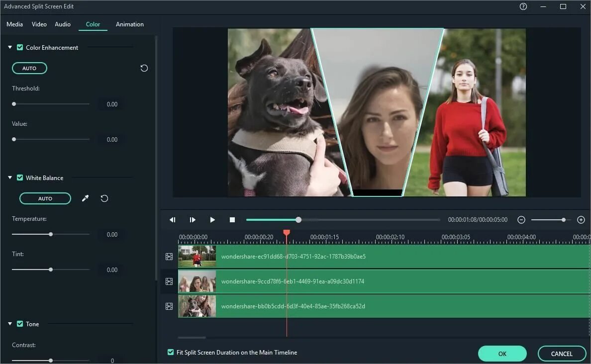
Task: Click the left panel vertical scrollbar
Action: coord(156,158)
